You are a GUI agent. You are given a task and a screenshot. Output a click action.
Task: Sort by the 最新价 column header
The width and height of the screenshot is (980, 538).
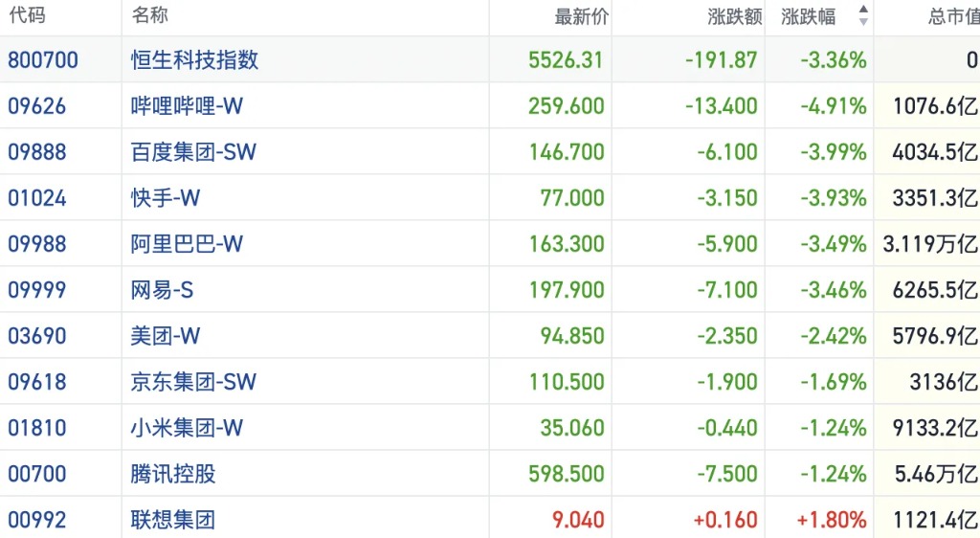click(x=581, y=16)
